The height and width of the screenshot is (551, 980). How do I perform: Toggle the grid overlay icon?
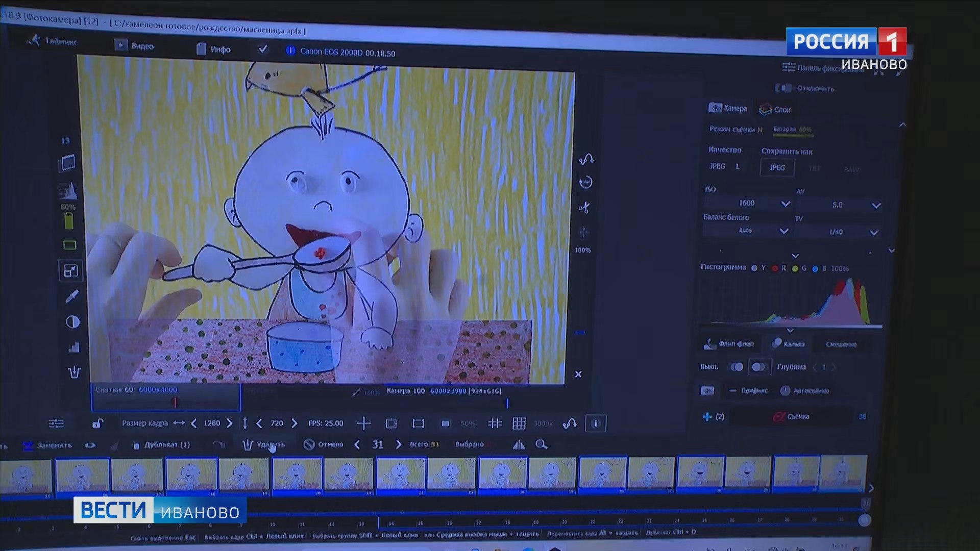coord(519,424)
